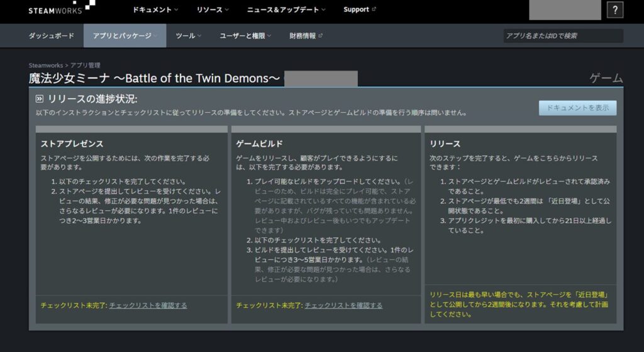This screenshot has width=644, height=352.
Task: Click the Steamworks breadcrumb link
Action: coord(45,65)
